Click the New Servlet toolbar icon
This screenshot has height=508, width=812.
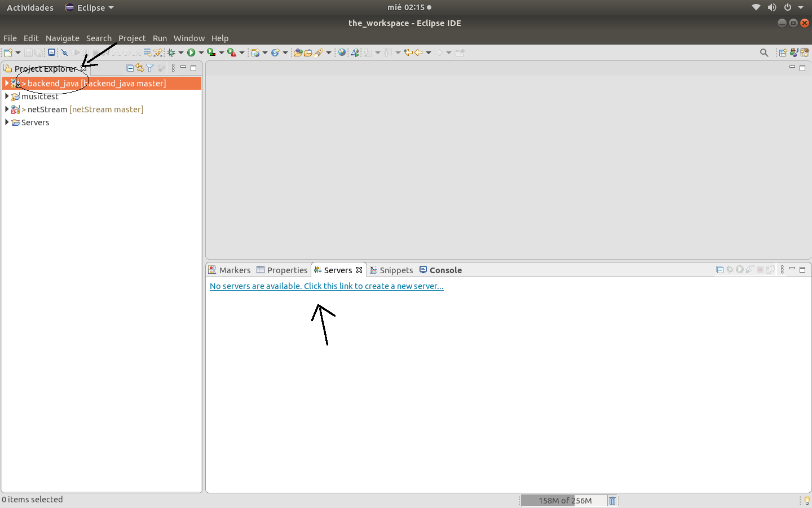pos(275,52)
